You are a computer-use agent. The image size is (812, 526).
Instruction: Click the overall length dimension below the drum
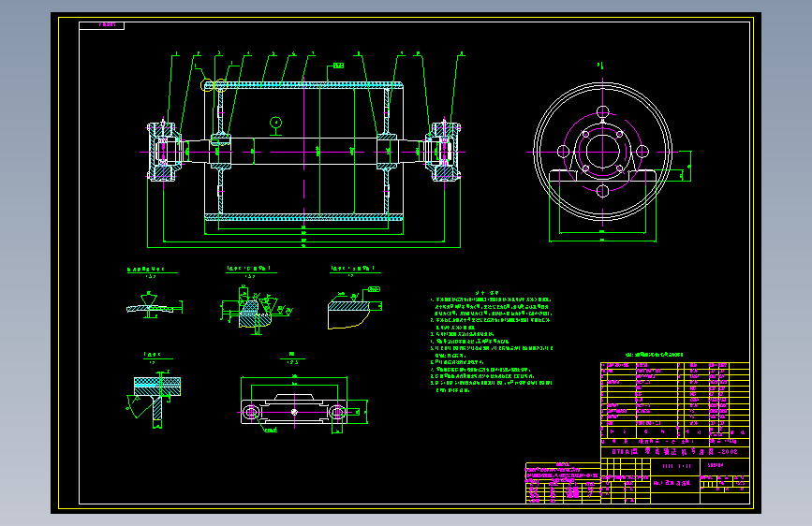(303, 247)
